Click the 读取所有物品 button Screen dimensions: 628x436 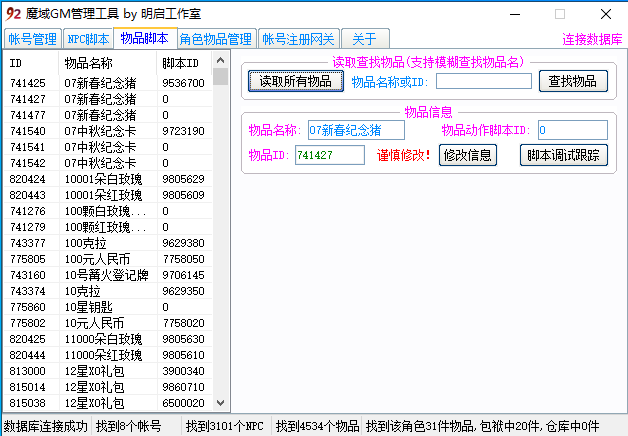point(296,81)
